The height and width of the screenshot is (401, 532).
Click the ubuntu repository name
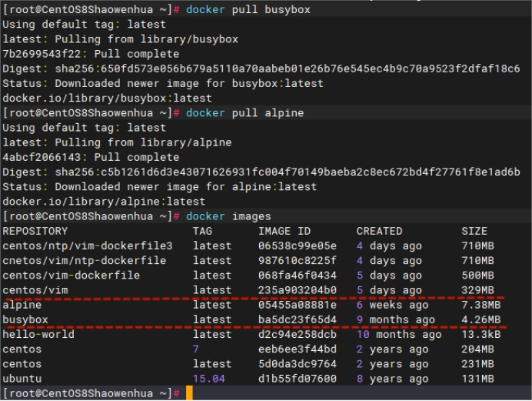coord(22,379)
